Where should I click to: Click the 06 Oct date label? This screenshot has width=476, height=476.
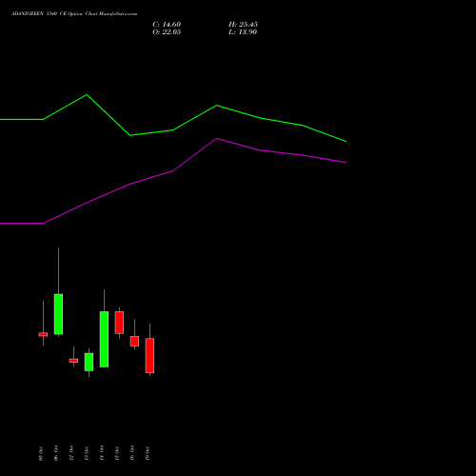(x=56, y=453)
